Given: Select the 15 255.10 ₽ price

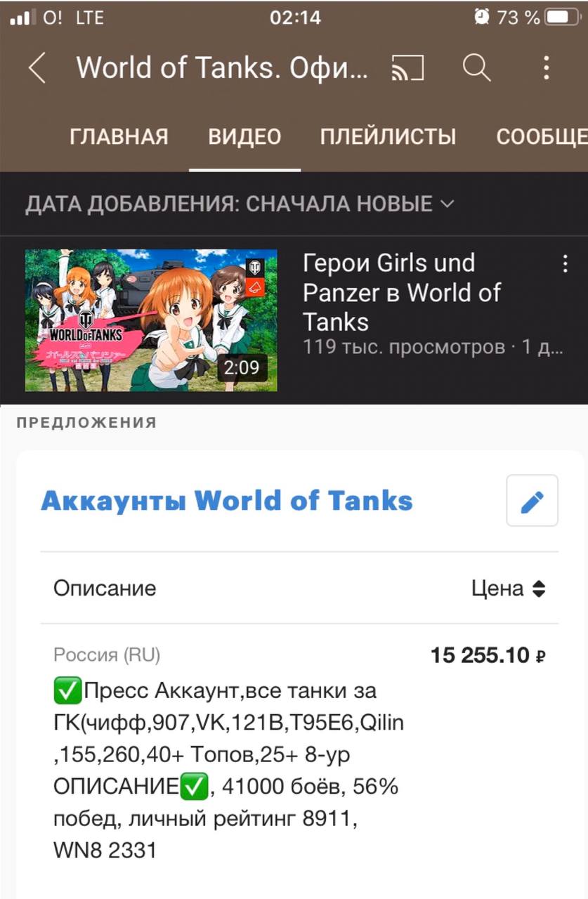Looking at the screenshot, I should [488, 656].
